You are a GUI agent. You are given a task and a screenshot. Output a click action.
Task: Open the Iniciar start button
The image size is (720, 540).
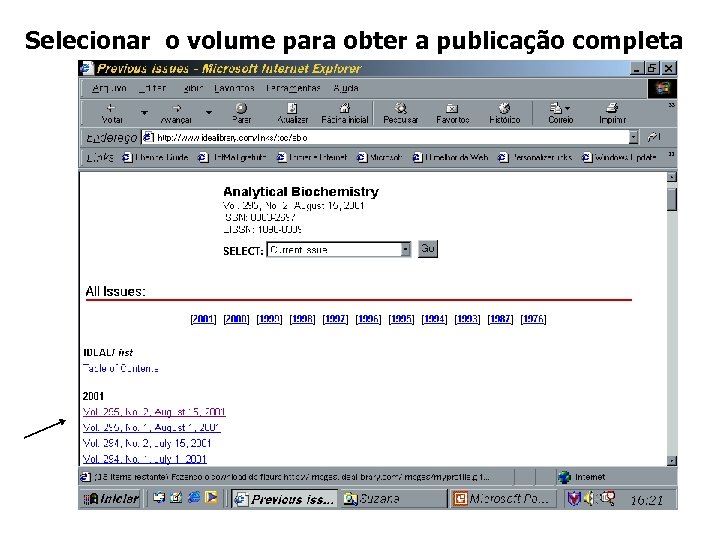click(111, 499)
